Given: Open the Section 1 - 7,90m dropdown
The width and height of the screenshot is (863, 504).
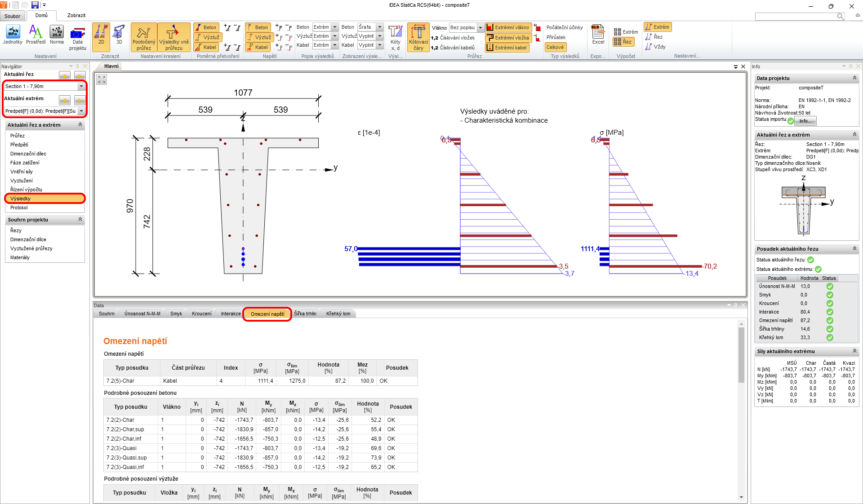Looking at the screenshot, I should pyautogui.click(x=81, y=86).
